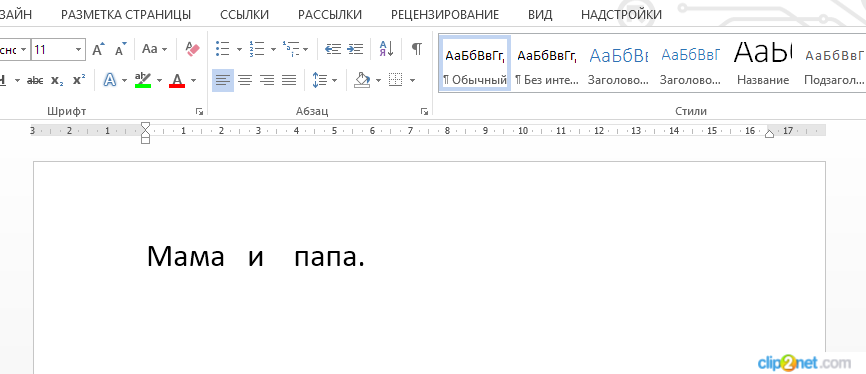
Task: Open the multilevel list dropdown arrow
Action: pos(306,49)
